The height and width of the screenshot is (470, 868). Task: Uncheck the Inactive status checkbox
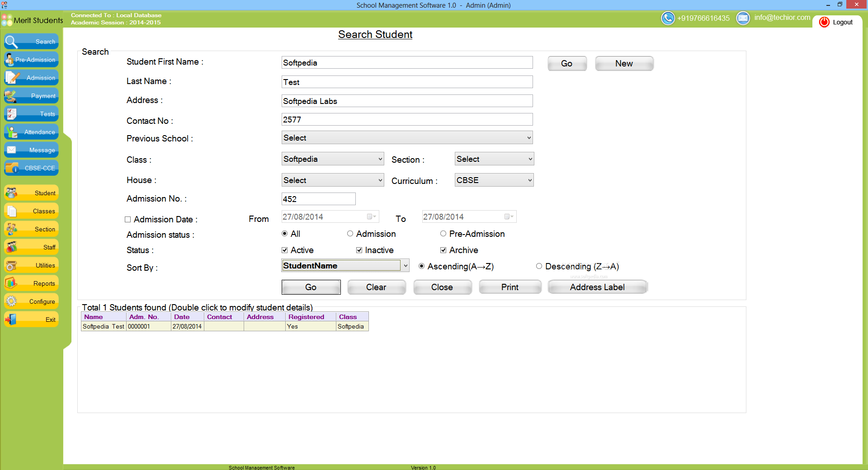pyautogui.click(x=359, y=250)
